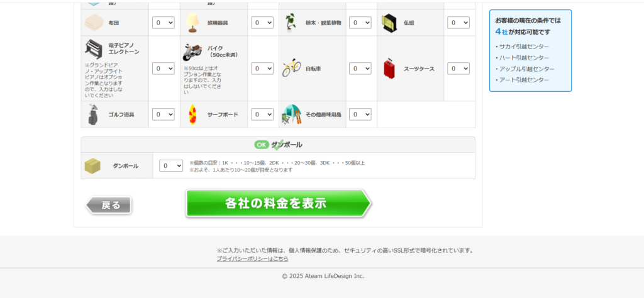The image size is (644, 298).
Task: Open the サーフボード quantity dropdown
Action: coord(262,114)
